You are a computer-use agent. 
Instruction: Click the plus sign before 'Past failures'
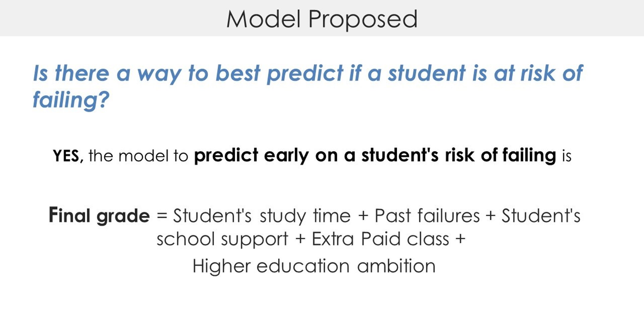pos(363,216)
